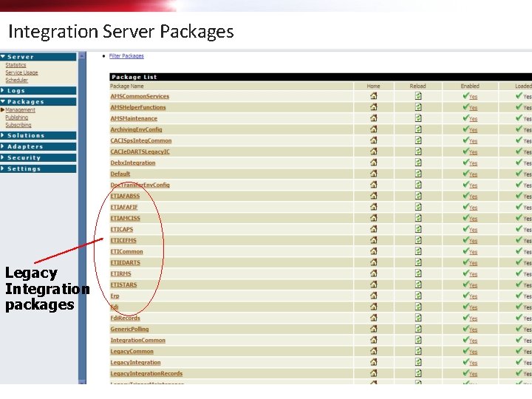
Task: Open home icon for AMSMaintenance
Action: coord(374,118)
